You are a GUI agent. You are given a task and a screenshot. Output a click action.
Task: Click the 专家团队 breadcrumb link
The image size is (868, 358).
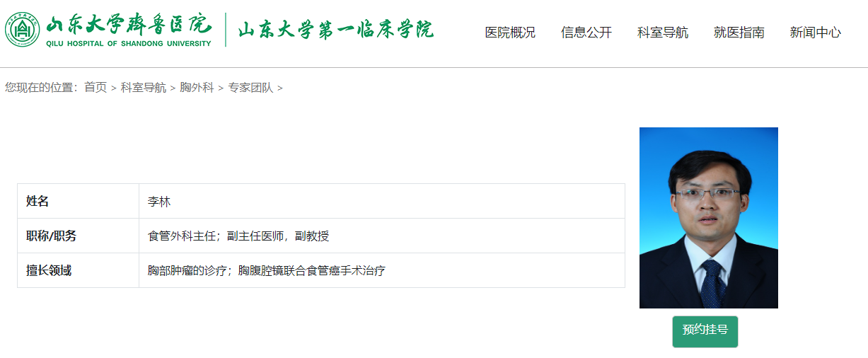250,88
